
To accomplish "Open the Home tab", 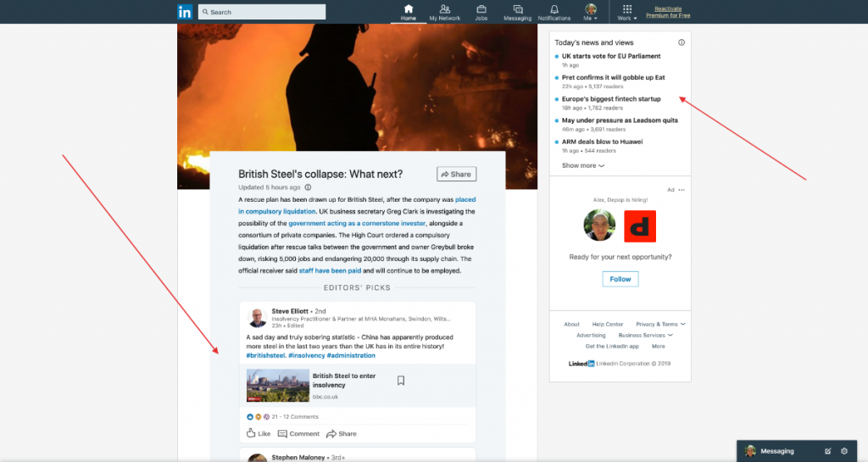I will click(409, 12).
